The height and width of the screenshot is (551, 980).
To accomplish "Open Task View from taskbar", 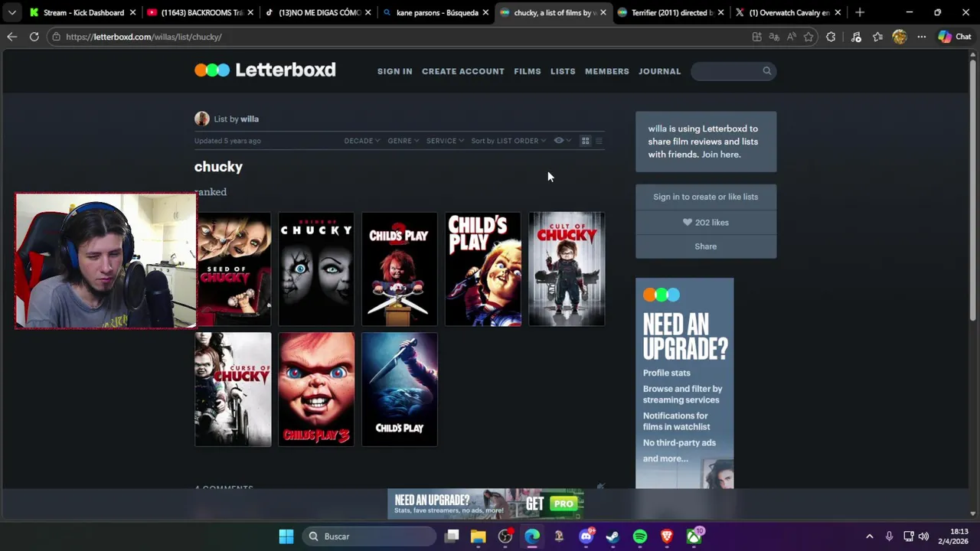I will [452, 536].
